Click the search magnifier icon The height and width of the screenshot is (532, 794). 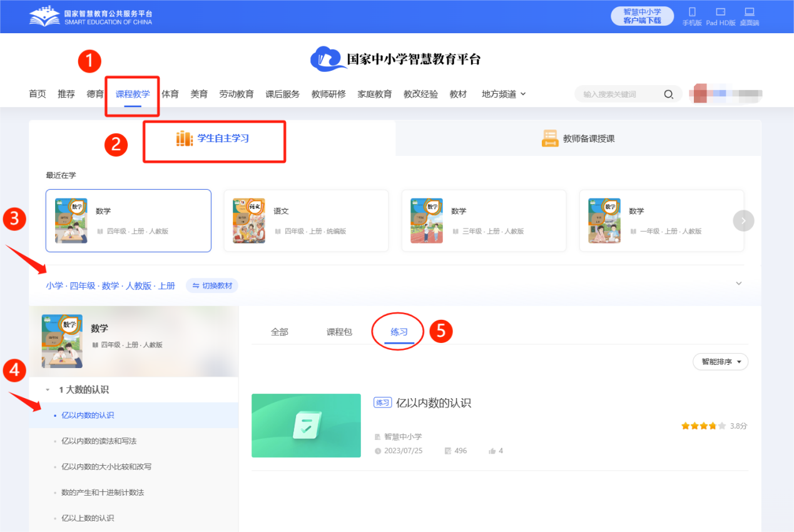(669, 94)
